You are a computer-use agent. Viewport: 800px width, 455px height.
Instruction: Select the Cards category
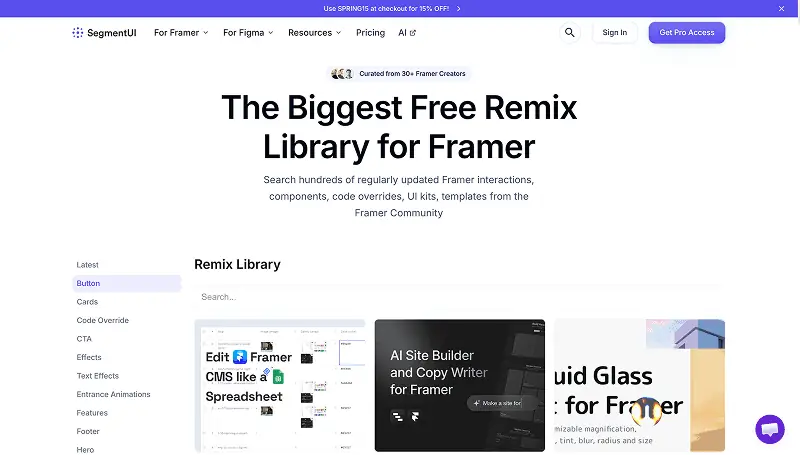pyautogui.click(x=127, y=302)
